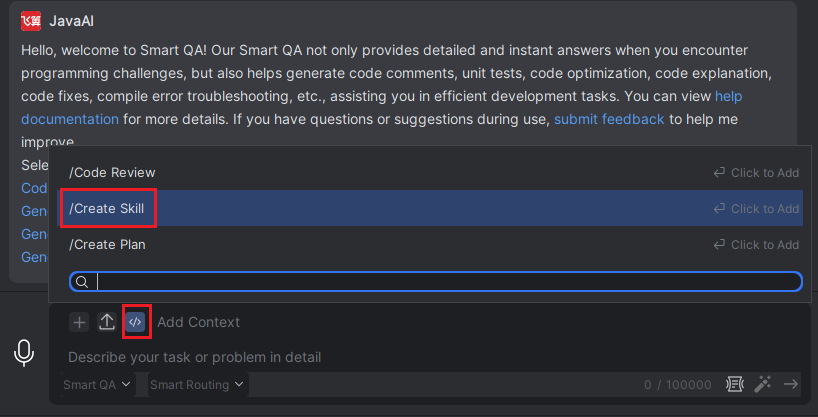818x417 pixels.
Task: Click Click to Add next to Code Review
Action: pos(756,173)
